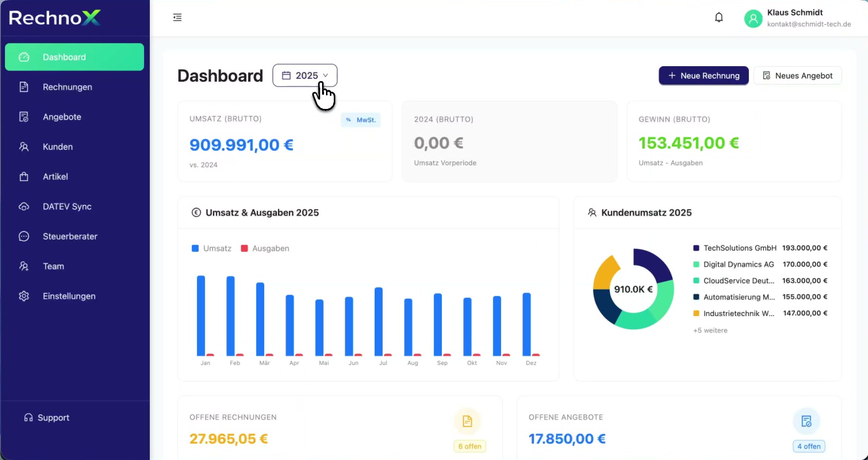Click the euro icon beside Umsatz & Ausgaben
Screen dimensions: 868x460
point(196,212)
